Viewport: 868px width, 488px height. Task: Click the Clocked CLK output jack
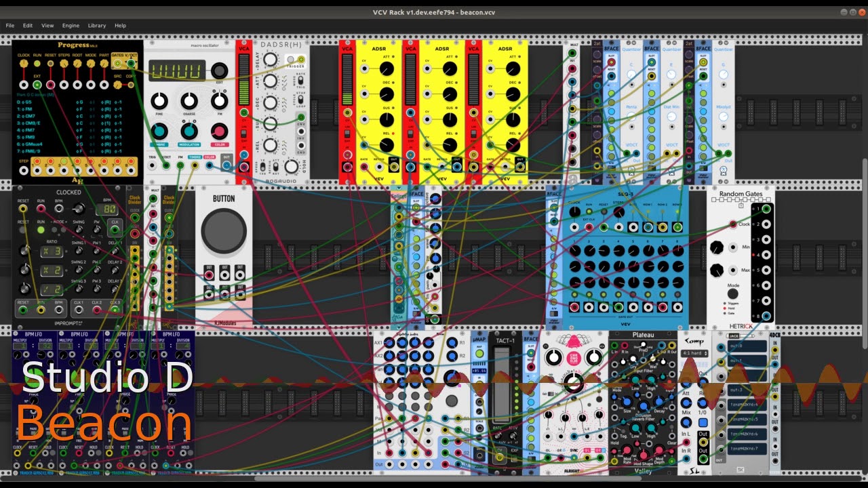coord(115,230)
